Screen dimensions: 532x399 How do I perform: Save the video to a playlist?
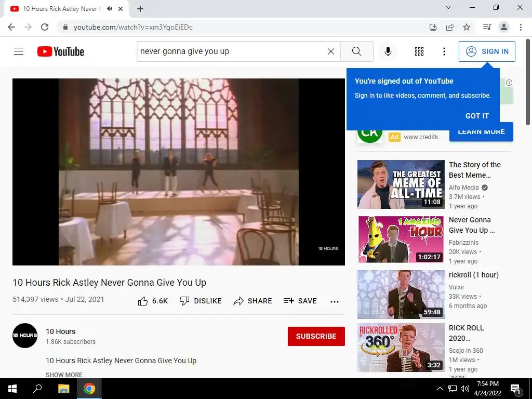pos(300,301)
